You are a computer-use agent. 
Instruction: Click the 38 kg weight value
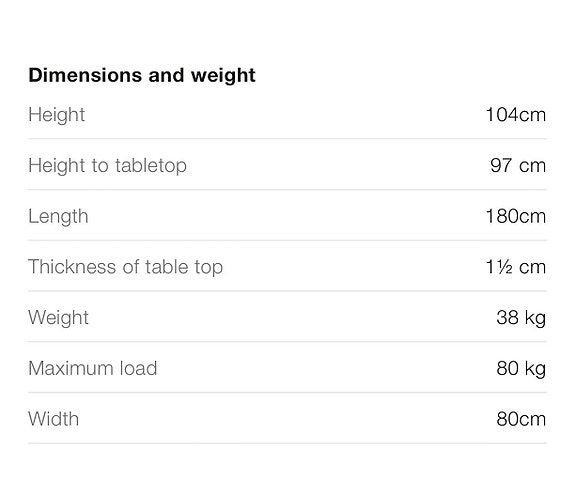(521, 318)
